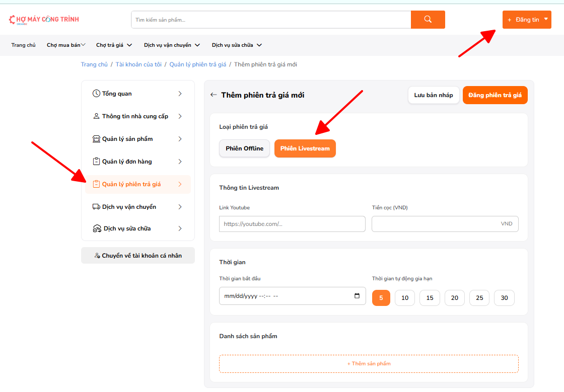Click Thêm sản phẩm dashed button
This screenshot has height=392, width=564.
click(369, 364)
